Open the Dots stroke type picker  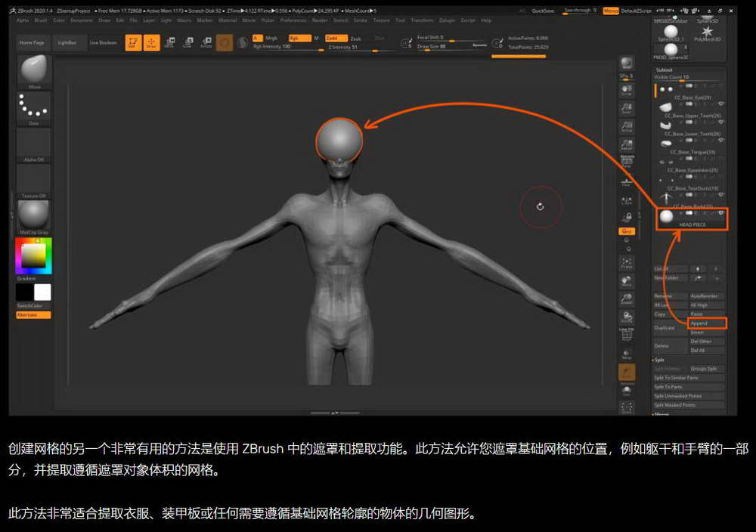coord(34,110)
